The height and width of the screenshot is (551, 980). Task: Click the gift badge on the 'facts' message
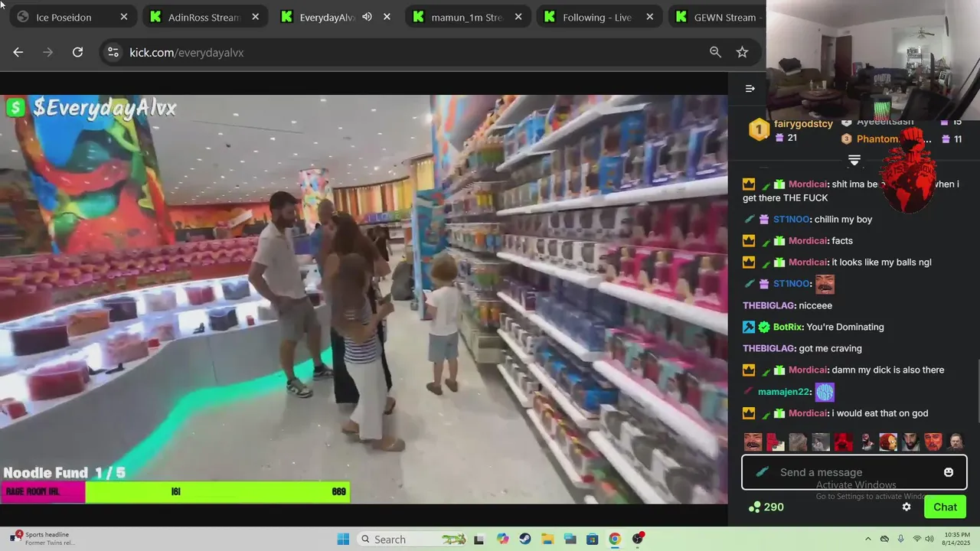tap(779, 241)
